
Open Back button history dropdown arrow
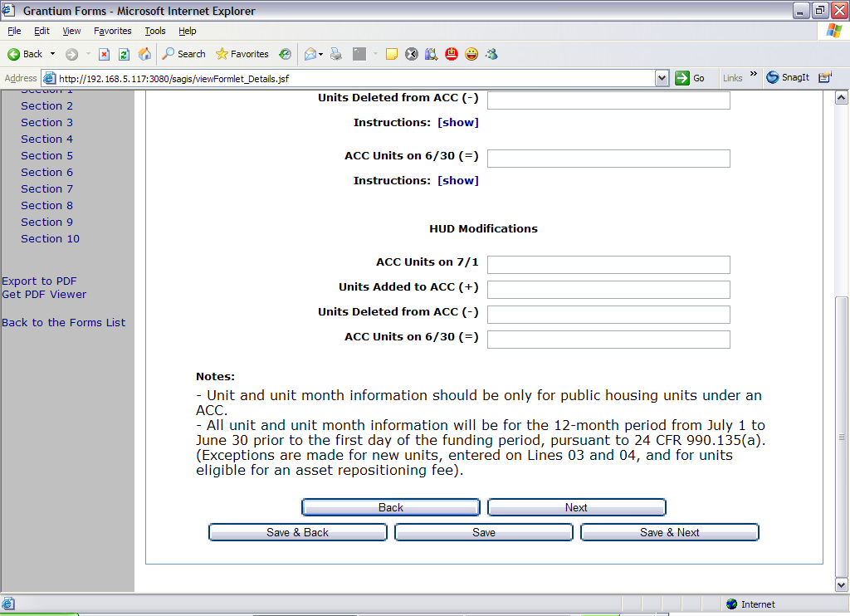coord(53,54)
